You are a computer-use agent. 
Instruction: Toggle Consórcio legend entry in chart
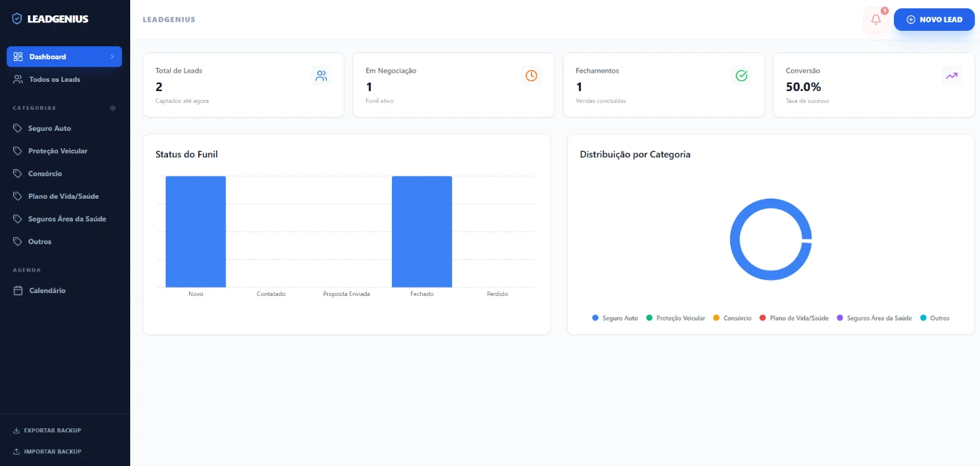click(732, 318)
